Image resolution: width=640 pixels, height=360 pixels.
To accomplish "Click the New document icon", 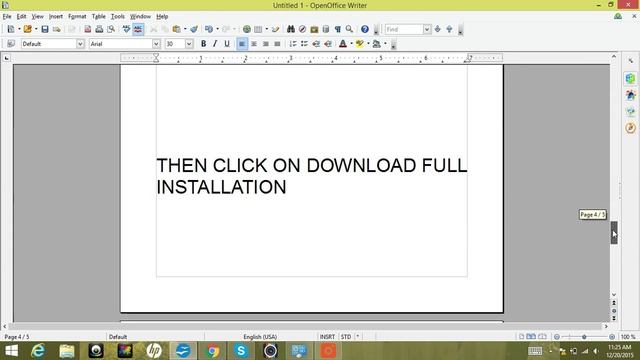I will (x=11, y=29).
